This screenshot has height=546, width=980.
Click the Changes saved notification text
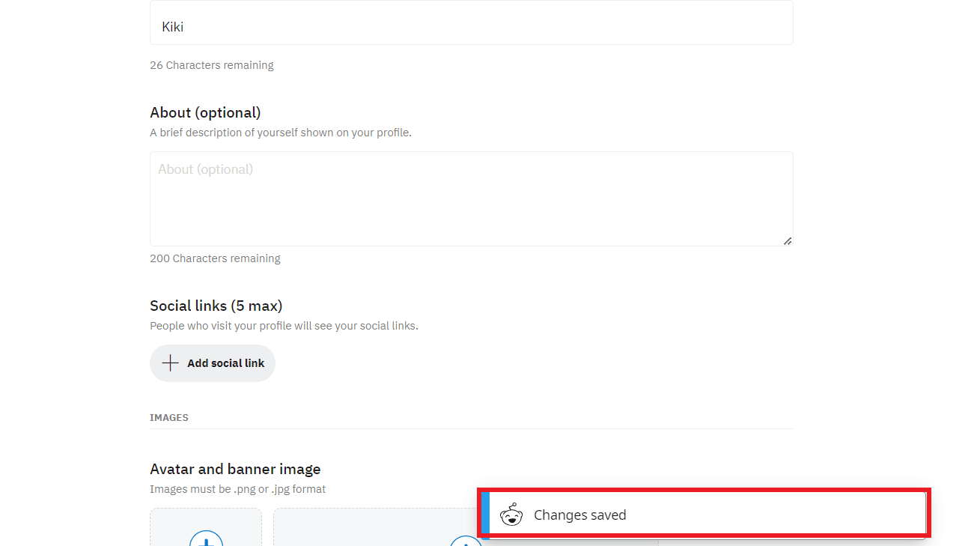coord(579,515)
